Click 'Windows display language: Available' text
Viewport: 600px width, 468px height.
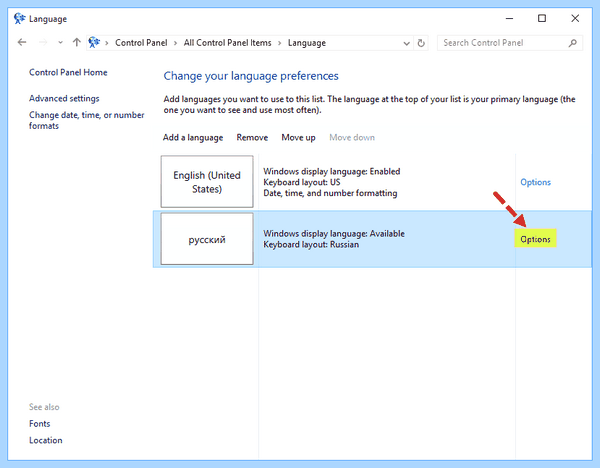(334, 233)
